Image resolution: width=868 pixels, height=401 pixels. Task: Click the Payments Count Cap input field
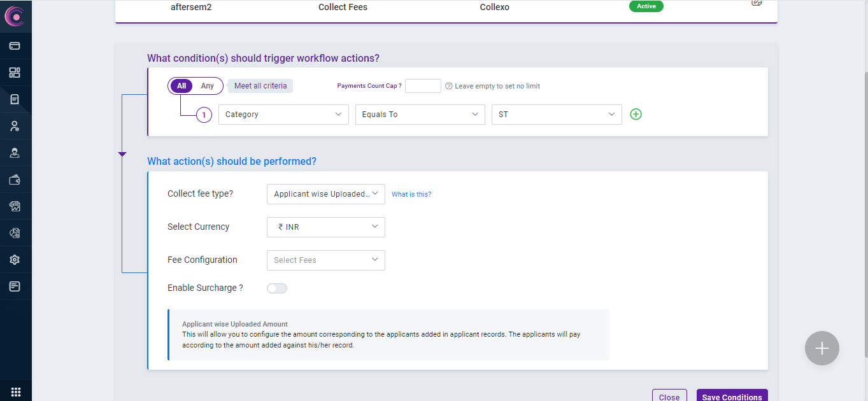[423, 86]
